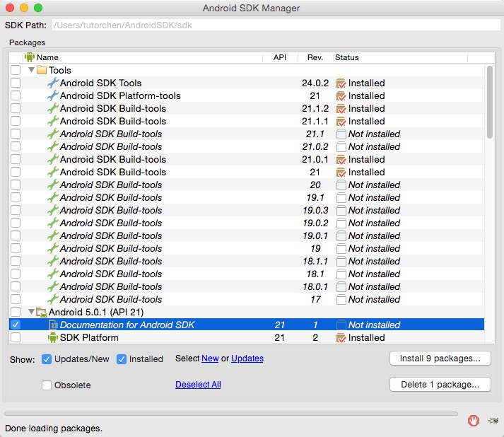Viewport: 504px width, 437px height.
Task: Sort by the API column header
Action: click(280, 57)
